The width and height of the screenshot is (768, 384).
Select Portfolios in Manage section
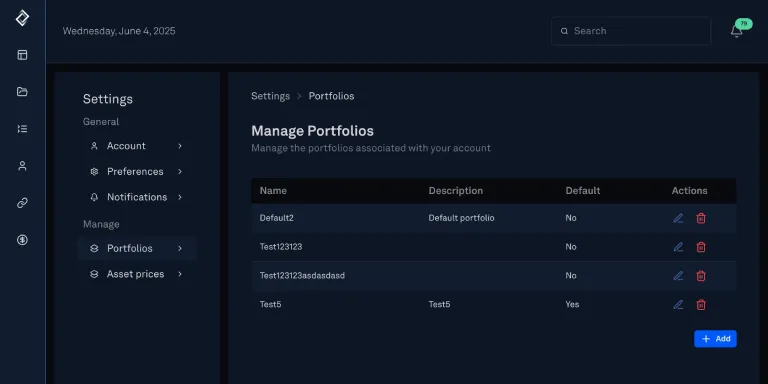137,248
